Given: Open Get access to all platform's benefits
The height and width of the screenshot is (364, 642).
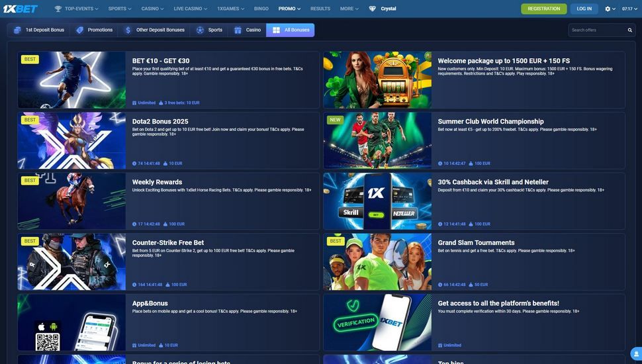Looking at the screenshot, I should [498, 303].
